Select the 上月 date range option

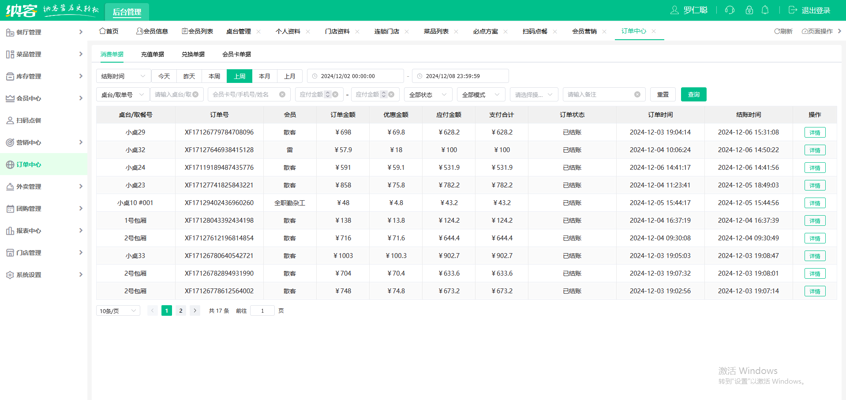[x=290, y=76]
